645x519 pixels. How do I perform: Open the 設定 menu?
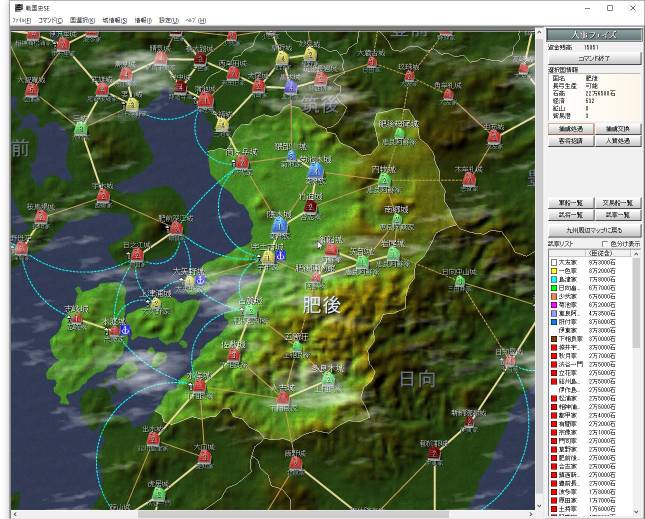click(x=170, y=20)
